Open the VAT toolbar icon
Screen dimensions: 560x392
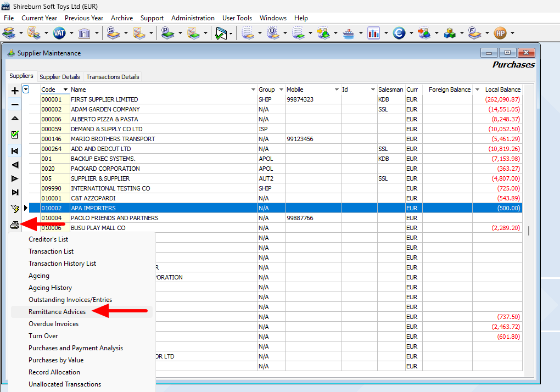(x=59, y=33)
